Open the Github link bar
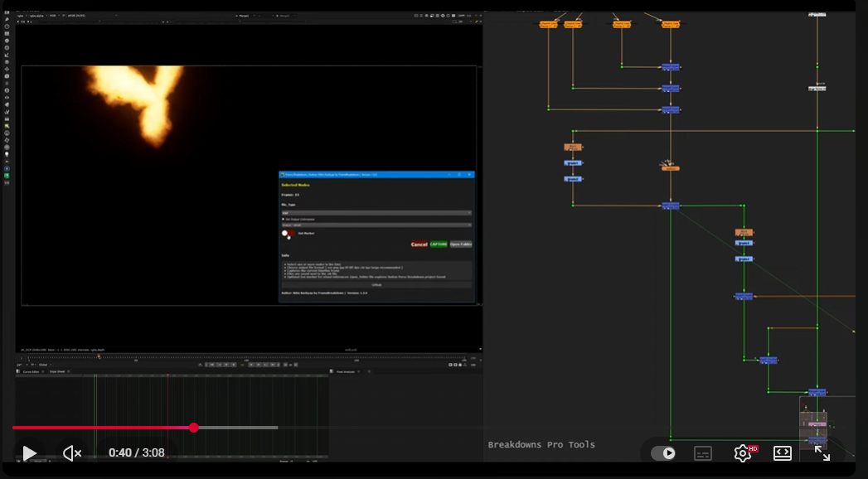868x479 pixels. (x=376, y=284)
